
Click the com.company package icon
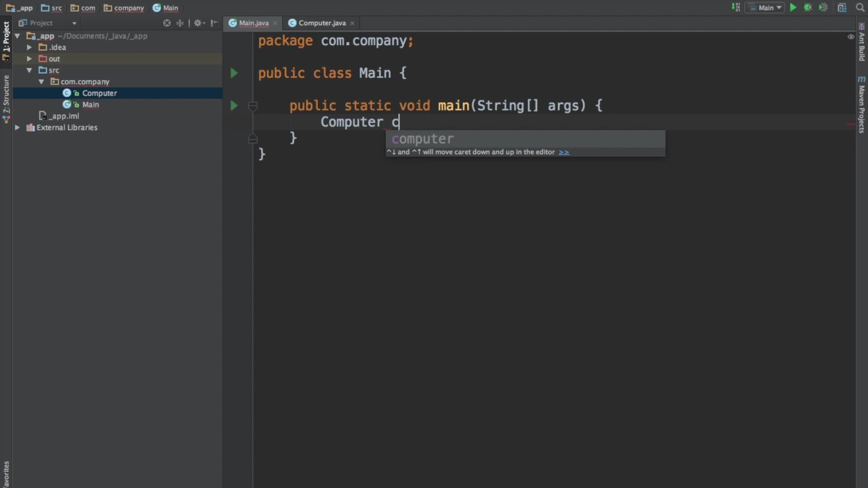[55, 81]
